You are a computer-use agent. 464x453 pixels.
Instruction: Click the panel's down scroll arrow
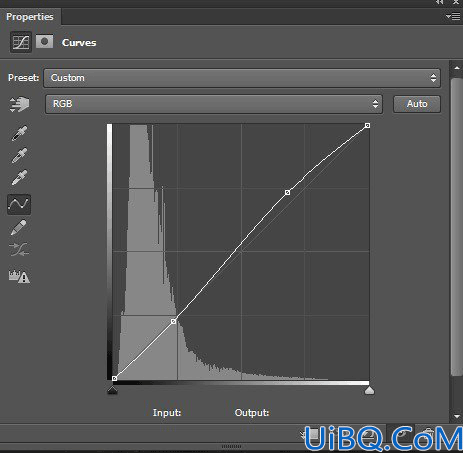tap(456, 416)
